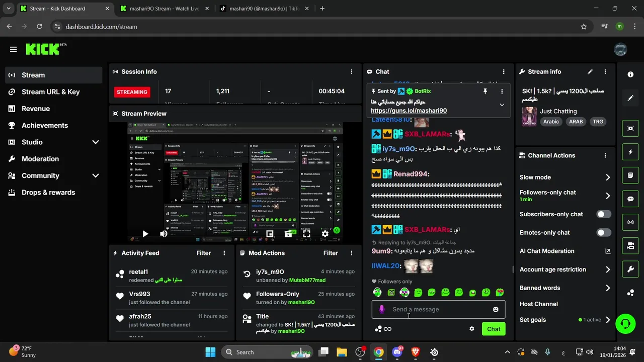Image resolution: width=644 pixels, height=362 pixels.
Task: Open Discord from the Windows taskbar
Action: [397, 352]
